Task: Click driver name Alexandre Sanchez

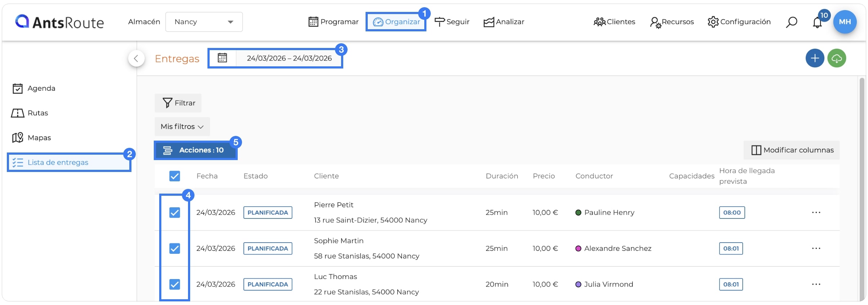Action: 618,248
